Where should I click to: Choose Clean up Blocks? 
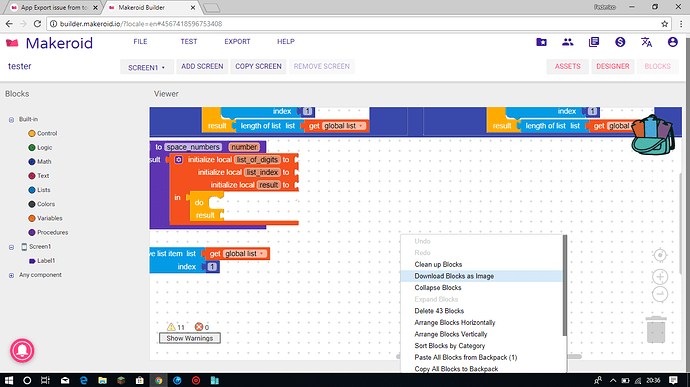(x=481, y=264)
